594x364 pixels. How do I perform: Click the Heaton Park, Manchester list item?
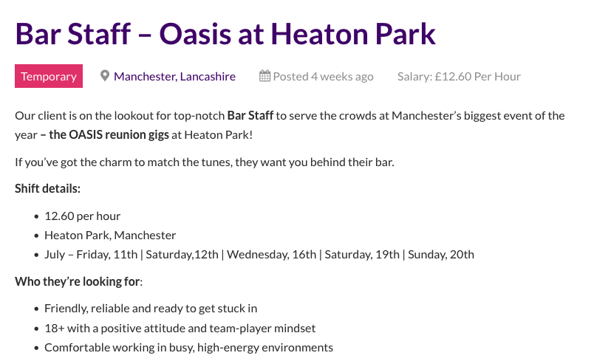pyautogui.click(x=110, y=236)
